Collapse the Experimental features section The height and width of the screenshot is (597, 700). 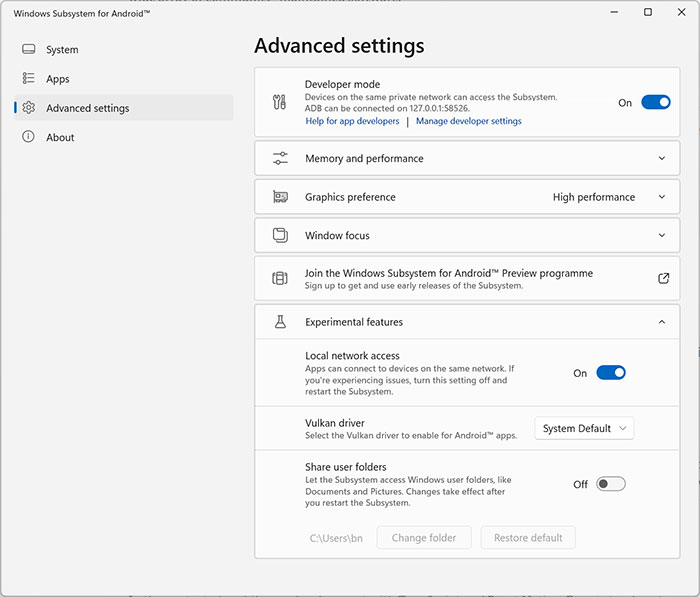662,322
